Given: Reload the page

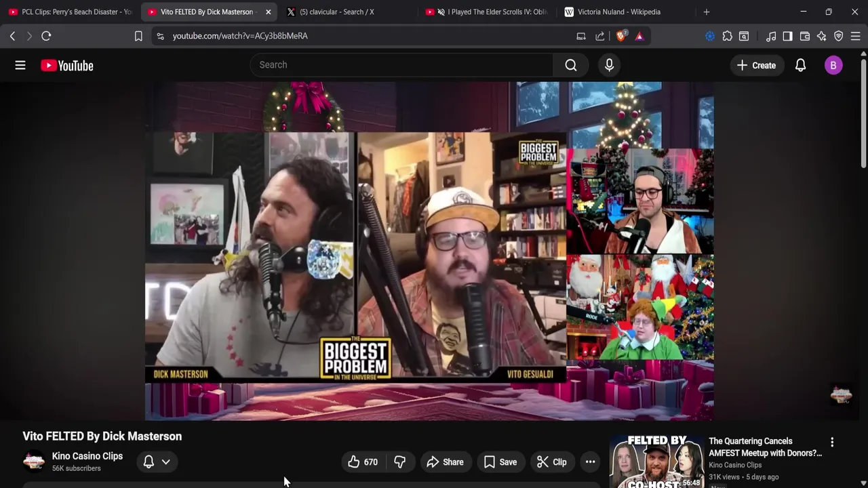Looking at the screenshot, I should [46, 36].
